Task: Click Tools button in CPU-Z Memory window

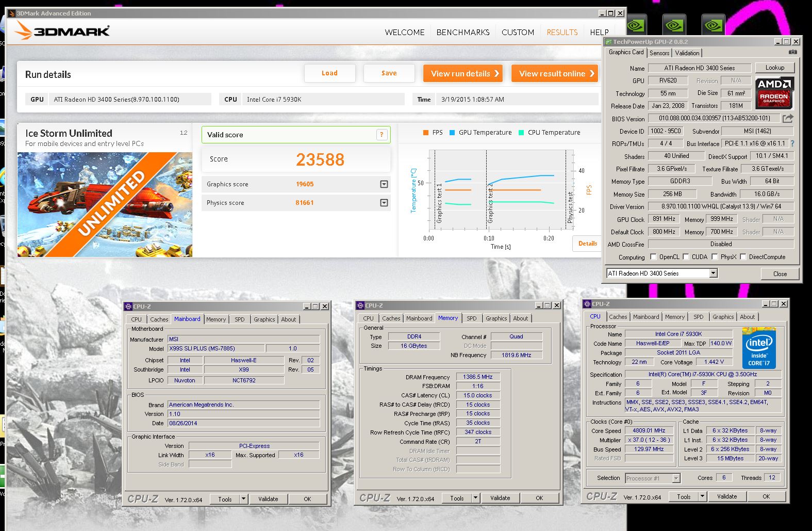Action: pyautogui.click(x=457, y=498)
